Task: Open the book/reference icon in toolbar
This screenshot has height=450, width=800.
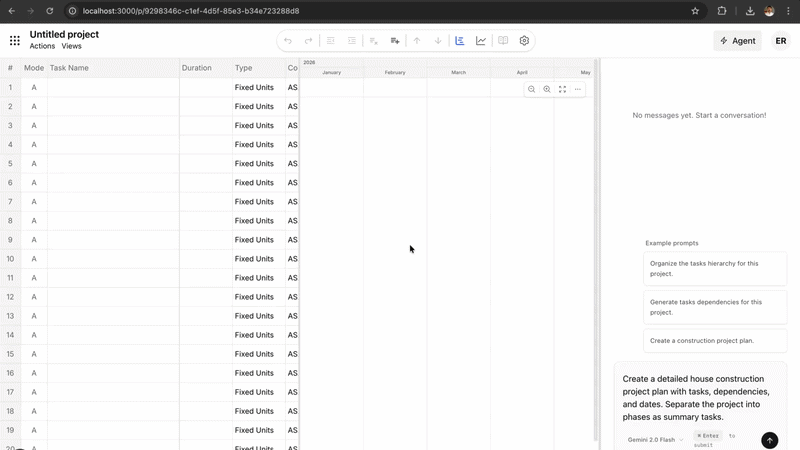Action: (503, 41)
